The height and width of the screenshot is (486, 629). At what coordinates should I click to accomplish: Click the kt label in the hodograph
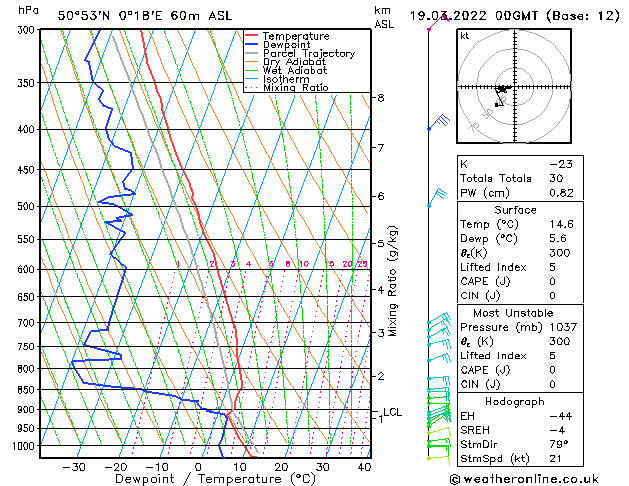[465, 36]
